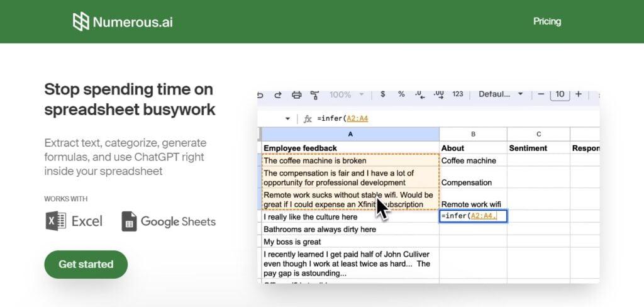Screen dimensions: 644x307
Task: Decrease font size with the minus button
Action: (541, 94)
